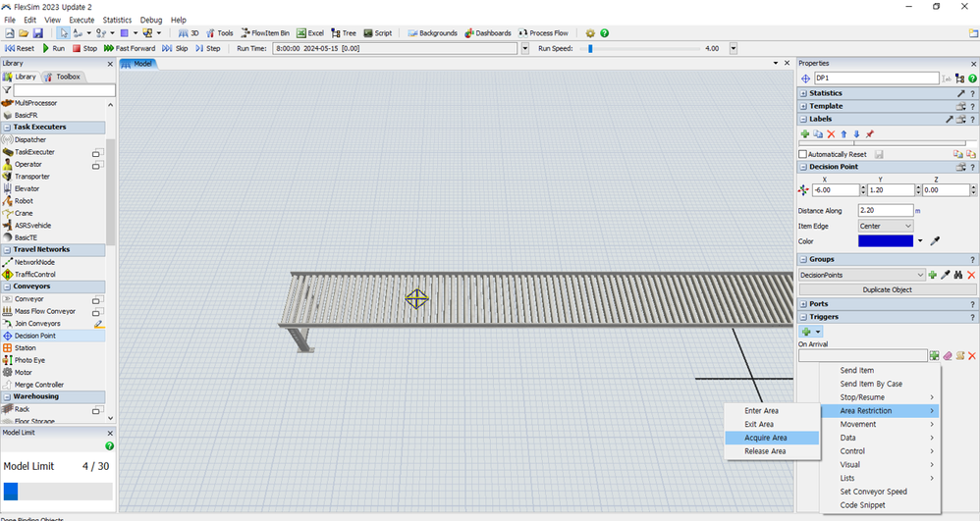Edit On Arrival code with scroll icon
Viewport: 980px width, 521px height.
pos(960,356)
